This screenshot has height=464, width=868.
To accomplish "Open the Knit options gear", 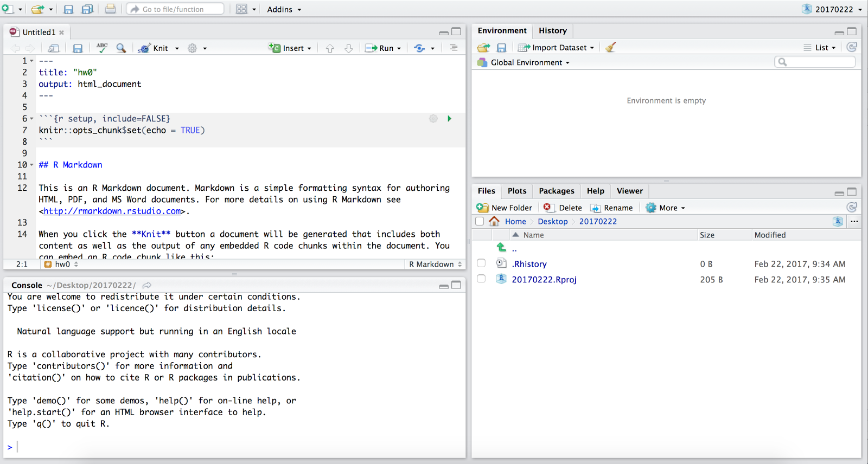I will coord(192,48).
